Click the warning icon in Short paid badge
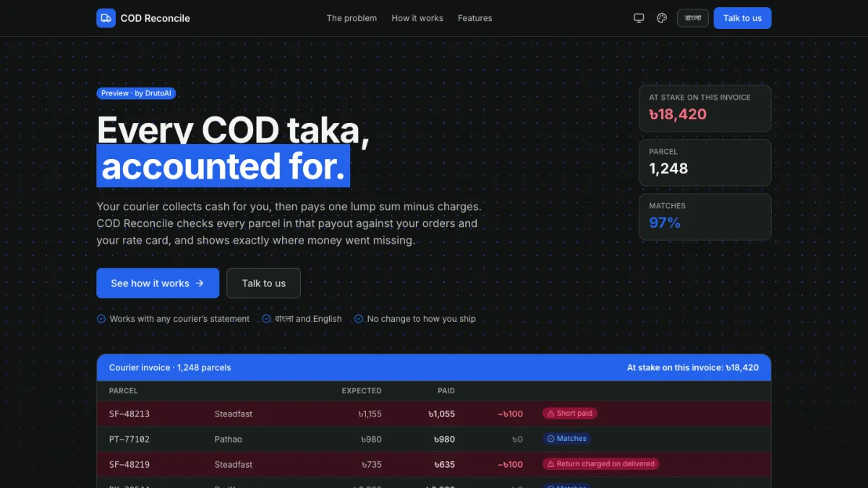The width and height of the screenshot is (868, 488). tap(550, 414)
